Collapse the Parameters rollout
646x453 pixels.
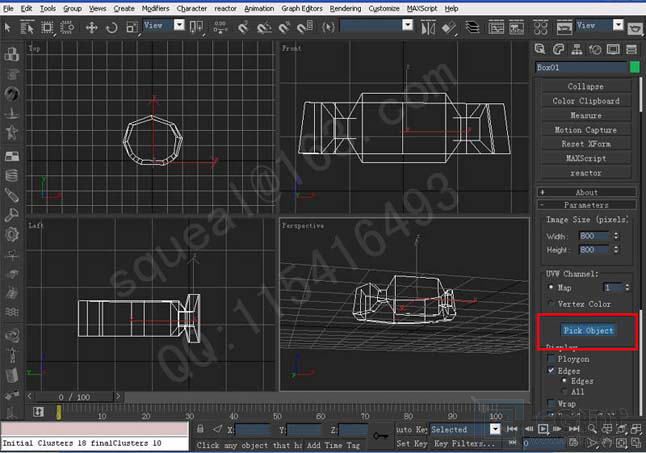tap(586, 205)
